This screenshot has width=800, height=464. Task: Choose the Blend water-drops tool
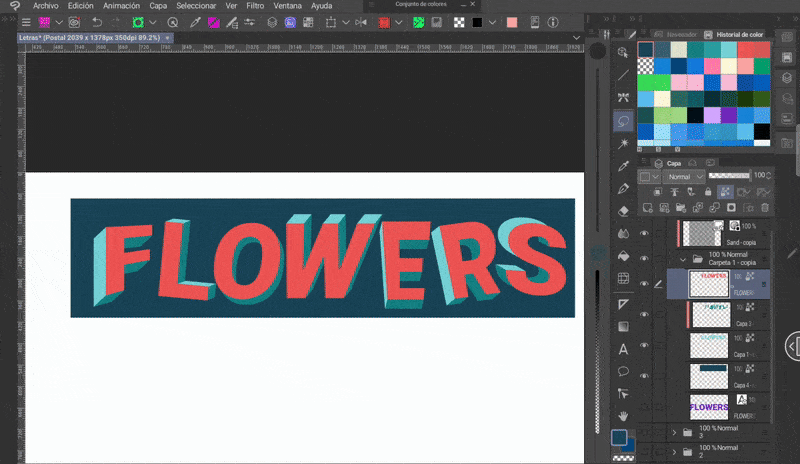623,233
